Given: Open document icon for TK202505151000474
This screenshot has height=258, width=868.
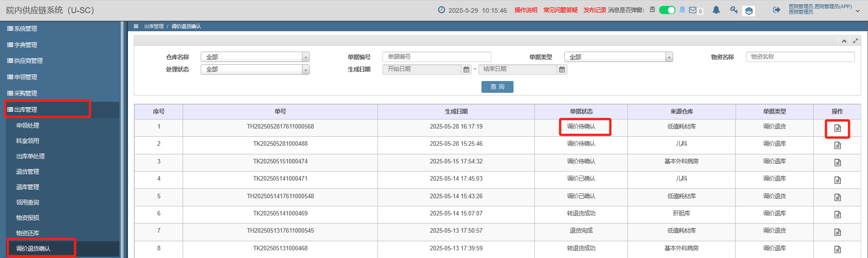Looking at the screenshot, I should coord(837,162).
